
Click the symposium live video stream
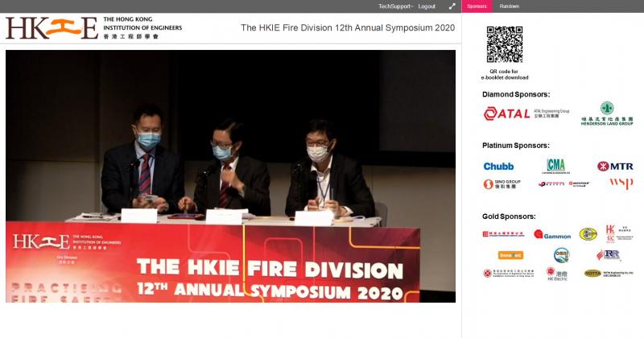pos(230,176)
